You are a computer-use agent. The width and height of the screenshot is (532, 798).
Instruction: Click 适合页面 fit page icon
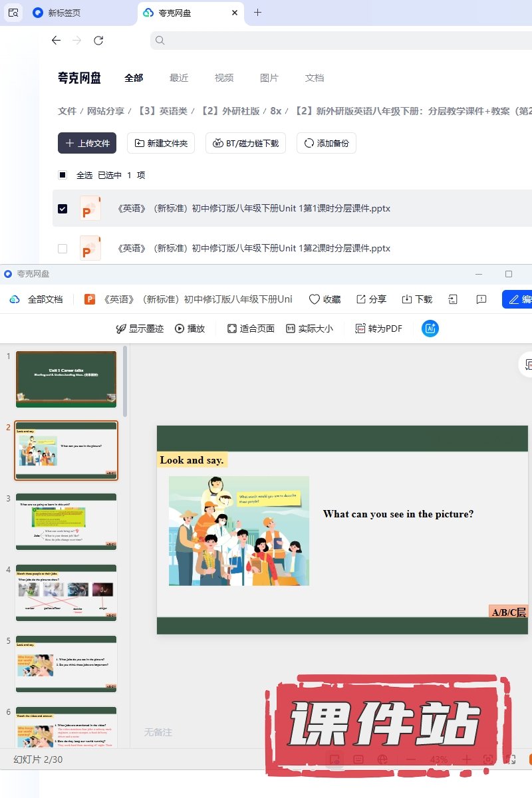(x=232, y=329)
